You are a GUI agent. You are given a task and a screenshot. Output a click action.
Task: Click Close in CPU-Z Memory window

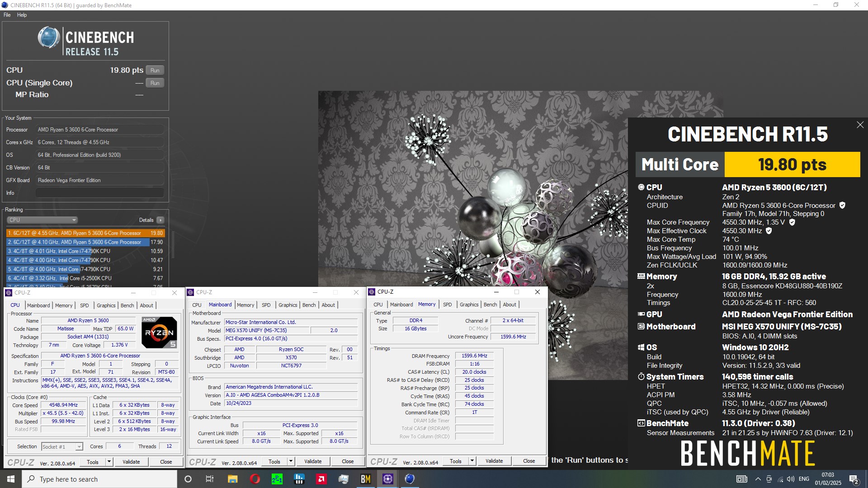(529, 461)
